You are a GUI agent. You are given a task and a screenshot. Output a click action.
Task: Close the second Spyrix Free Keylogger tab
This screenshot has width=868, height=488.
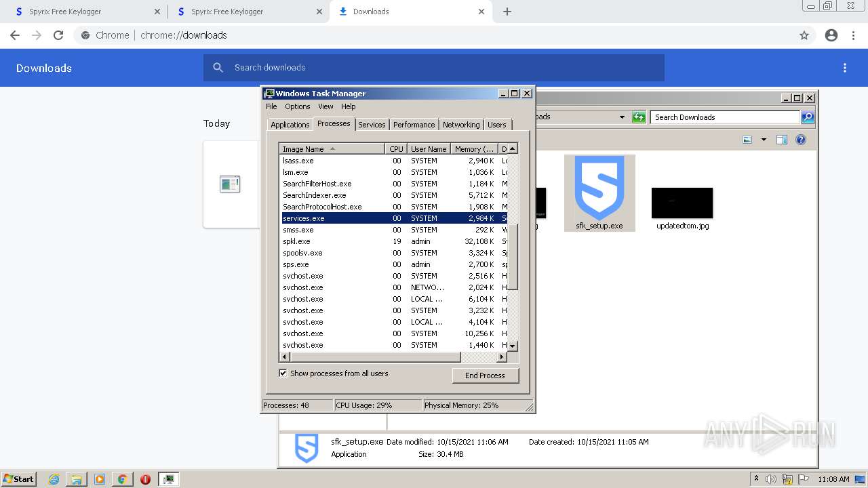[x=319, y=12]
